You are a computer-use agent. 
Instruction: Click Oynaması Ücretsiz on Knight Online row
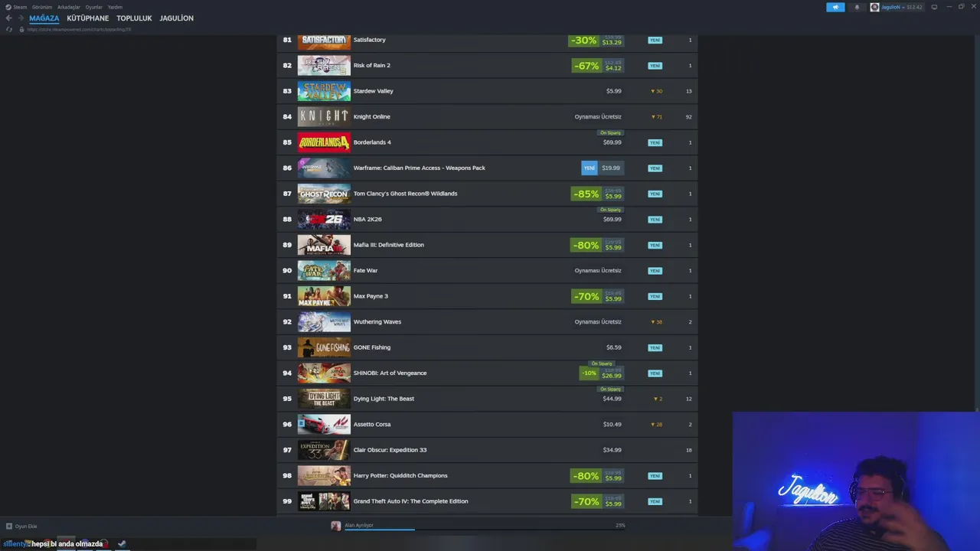pos(598,116)
